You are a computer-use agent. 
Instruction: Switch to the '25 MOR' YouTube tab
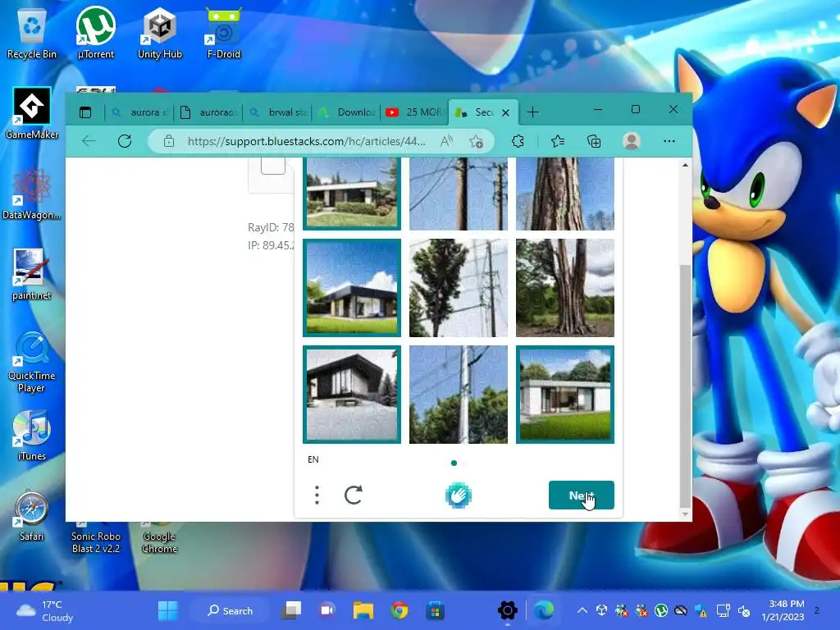pyautogui.click(x=414, y=112)
